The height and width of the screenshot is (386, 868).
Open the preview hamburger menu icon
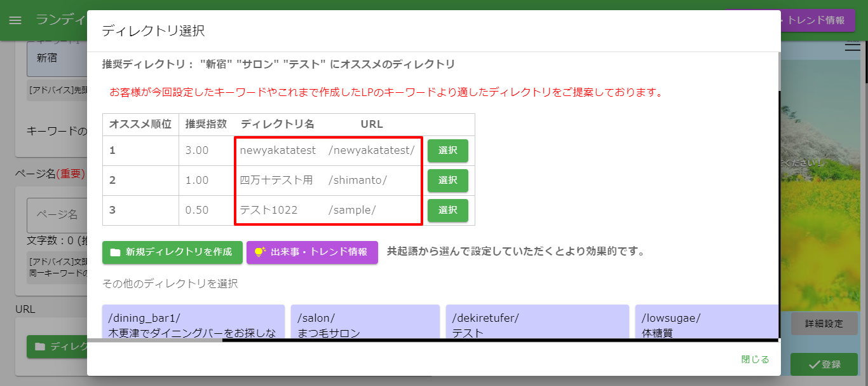tap(852, 46)
